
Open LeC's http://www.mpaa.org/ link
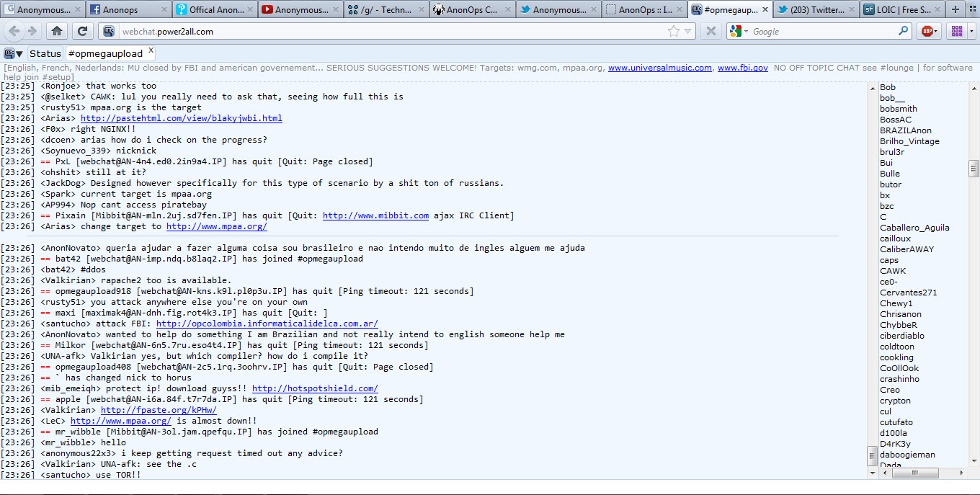tap(121, 421)
